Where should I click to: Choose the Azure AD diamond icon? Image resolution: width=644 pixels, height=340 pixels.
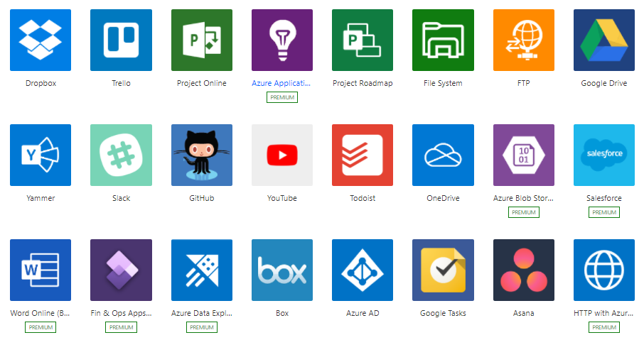click(363, 270)
